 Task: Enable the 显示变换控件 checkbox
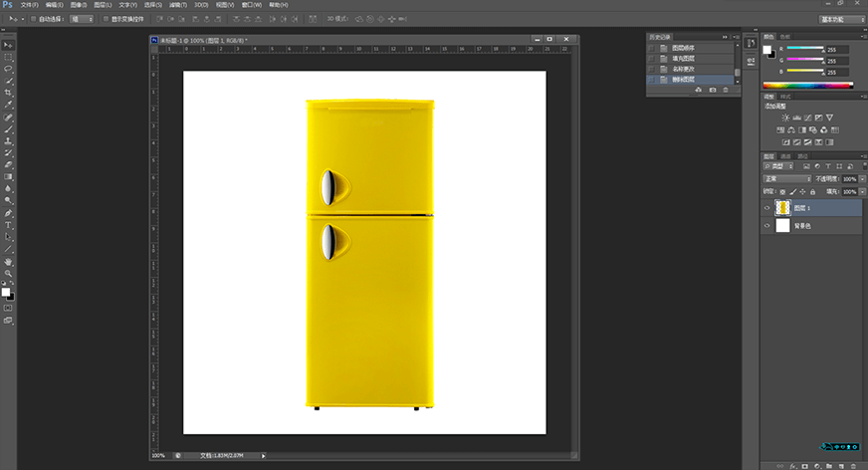(x=106, y=19)
